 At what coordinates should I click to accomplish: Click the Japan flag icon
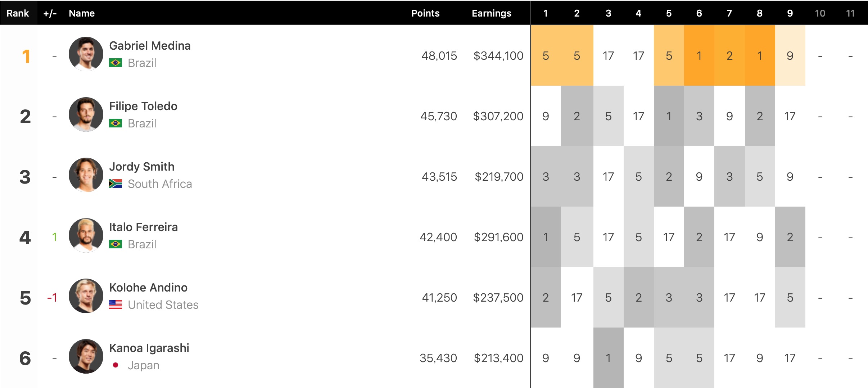(x=116, y=365)
